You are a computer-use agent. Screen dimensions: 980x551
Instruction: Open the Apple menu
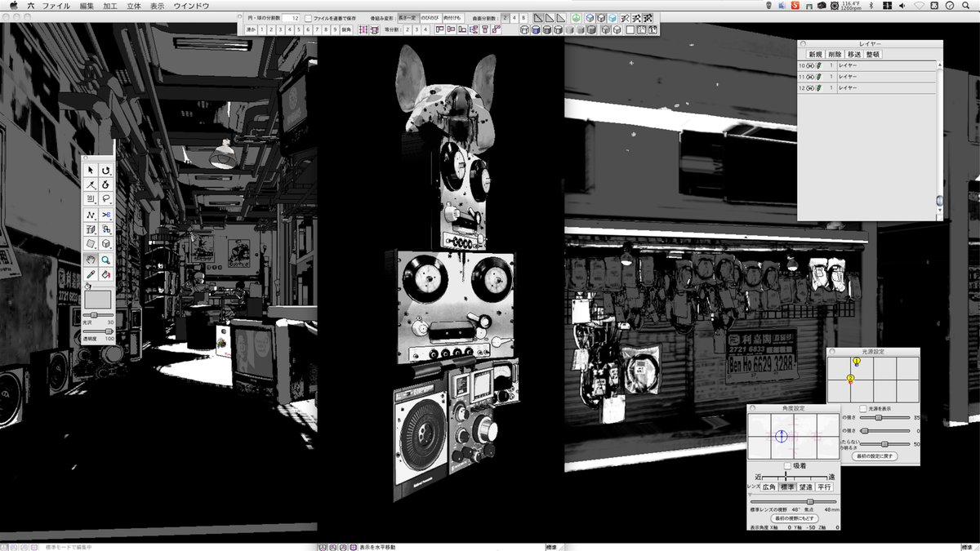pos(13,5)
